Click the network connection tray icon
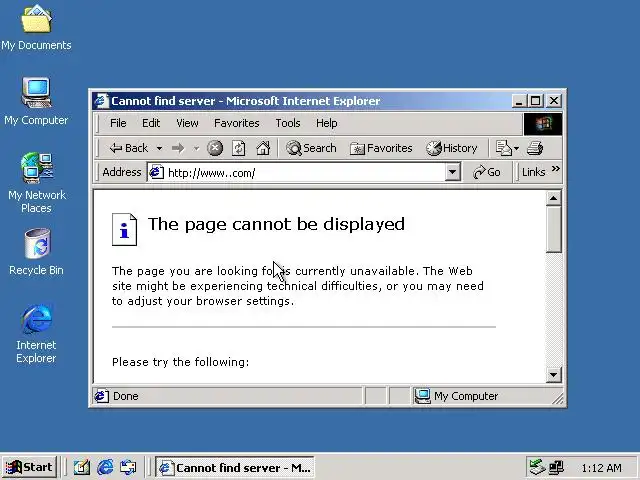 coord(537,467)
